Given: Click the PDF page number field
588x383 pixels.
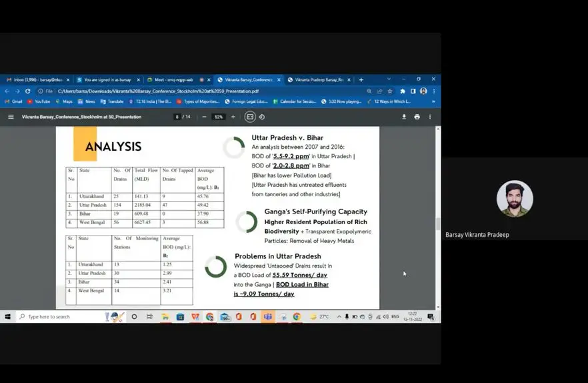Looking at the screenshot, I should (x=177, y=117).
